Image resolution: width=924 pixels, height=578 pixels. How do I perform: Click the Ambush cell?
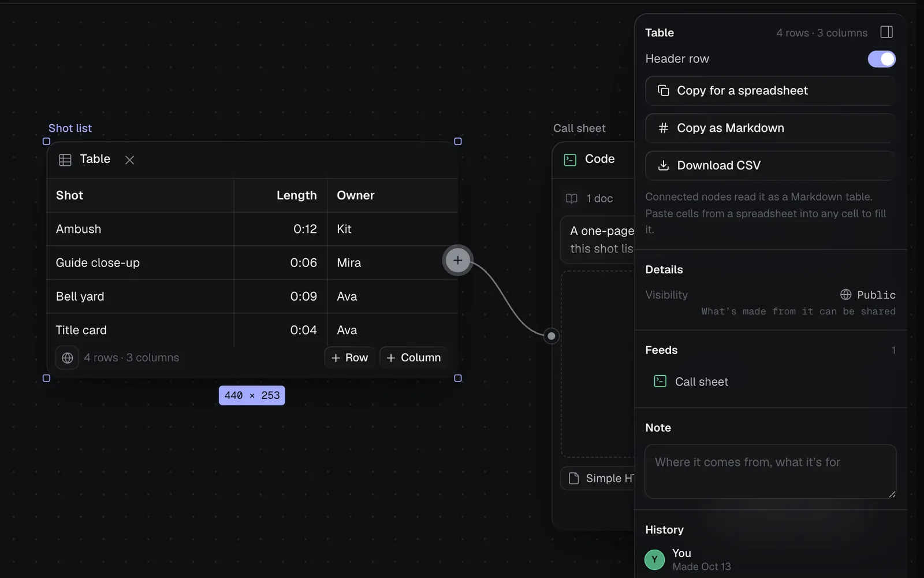point(140,229)
